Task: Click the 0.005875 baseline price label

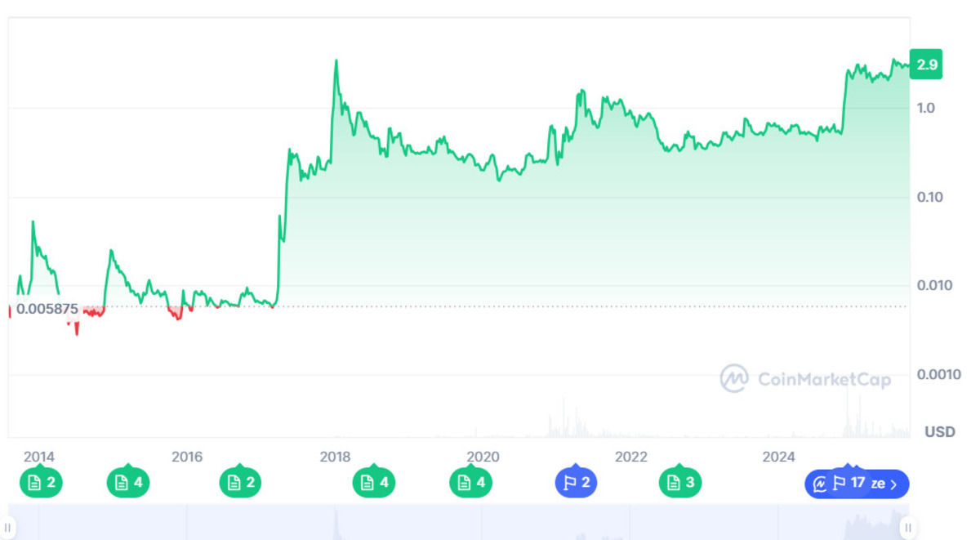Action: pos(47,310)
